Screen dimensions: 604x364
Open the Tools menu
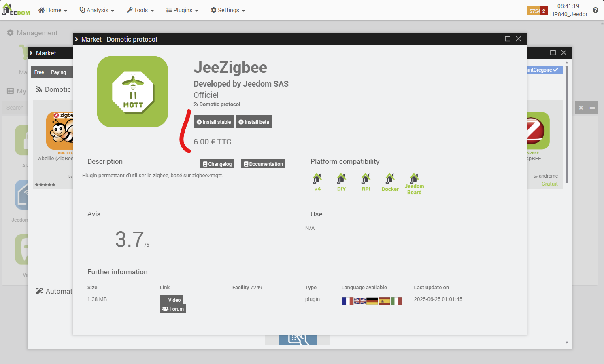point(140,10)
